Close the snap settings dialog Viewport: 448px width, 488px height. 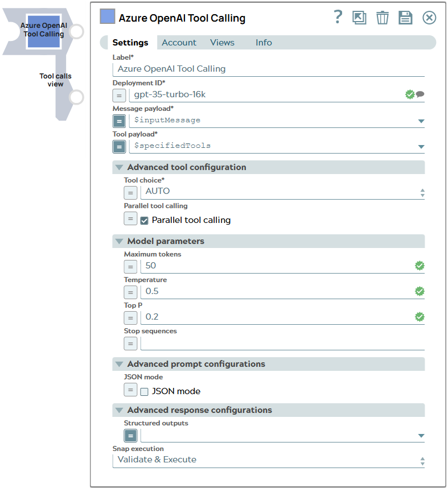429,17
